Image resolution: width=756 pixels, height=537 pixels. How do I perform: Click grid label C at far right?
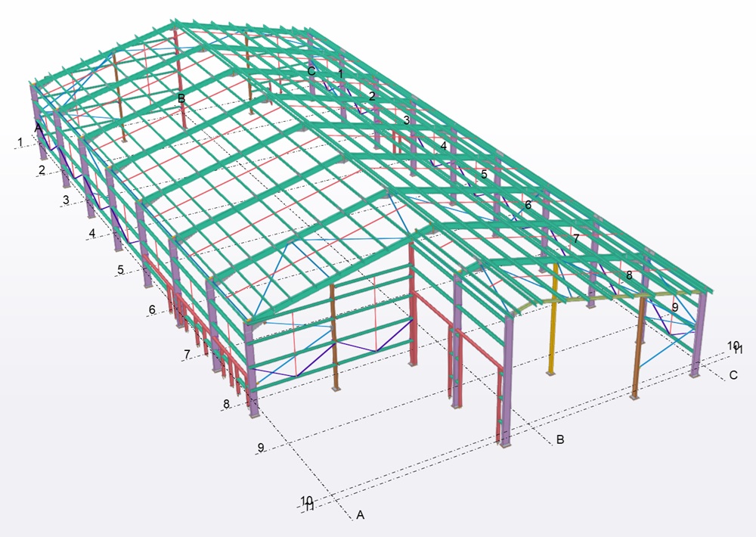733,375
